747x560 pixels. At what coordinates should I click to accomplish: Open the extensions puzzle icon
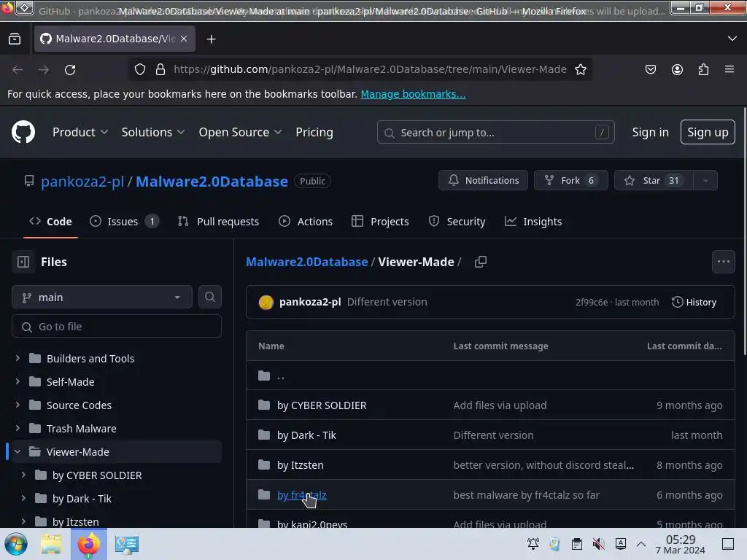[703, 69]
